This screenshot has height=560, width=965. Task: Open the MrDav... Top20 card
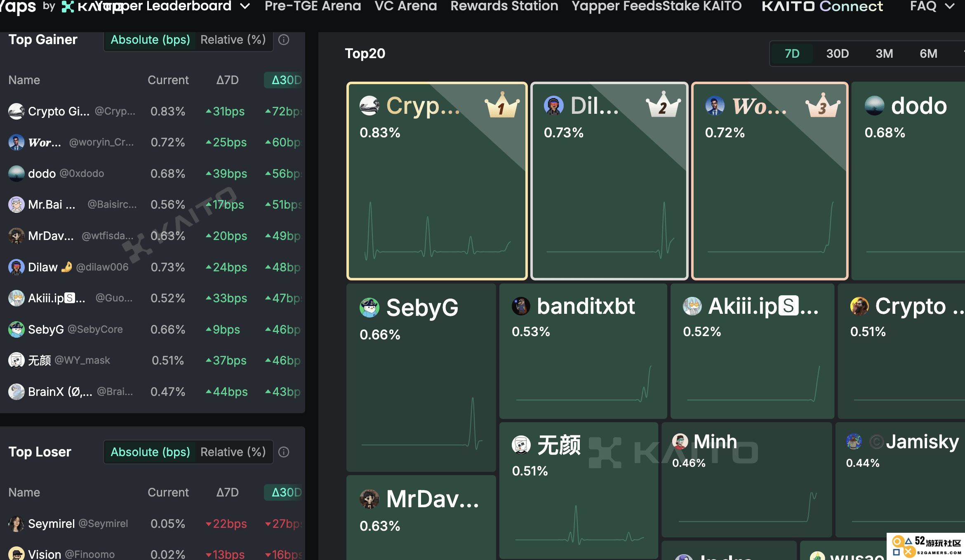[x=421, y=518]
